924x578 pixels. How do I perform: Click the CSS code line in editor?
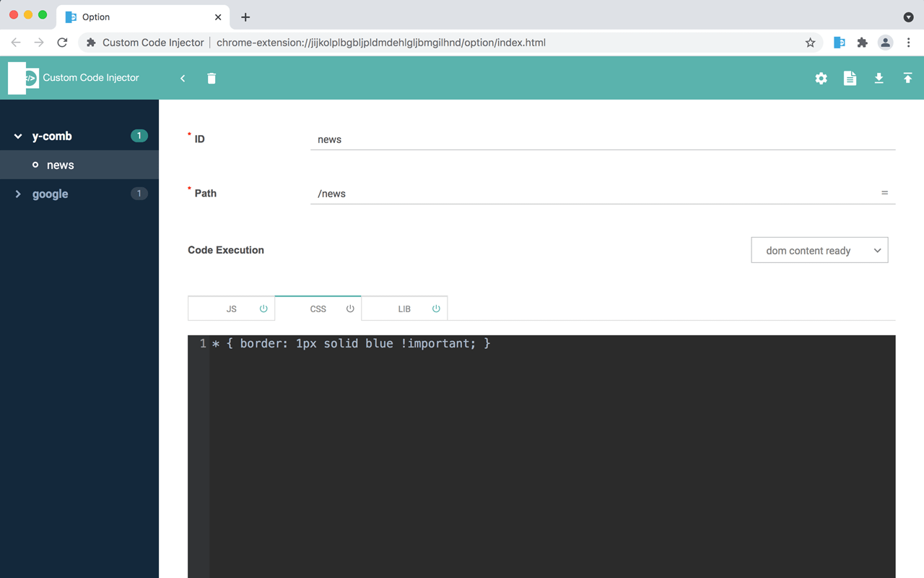(x=352, y=343)
